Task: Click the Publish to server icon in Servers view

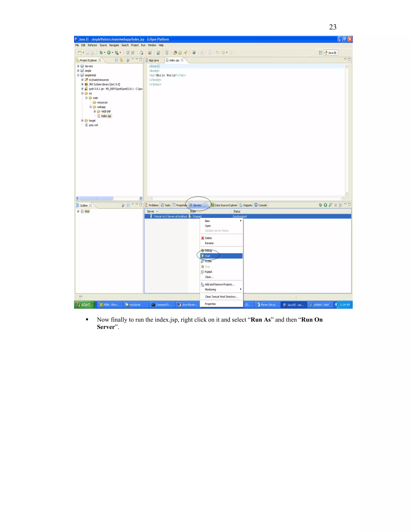Action: (340, 205)
